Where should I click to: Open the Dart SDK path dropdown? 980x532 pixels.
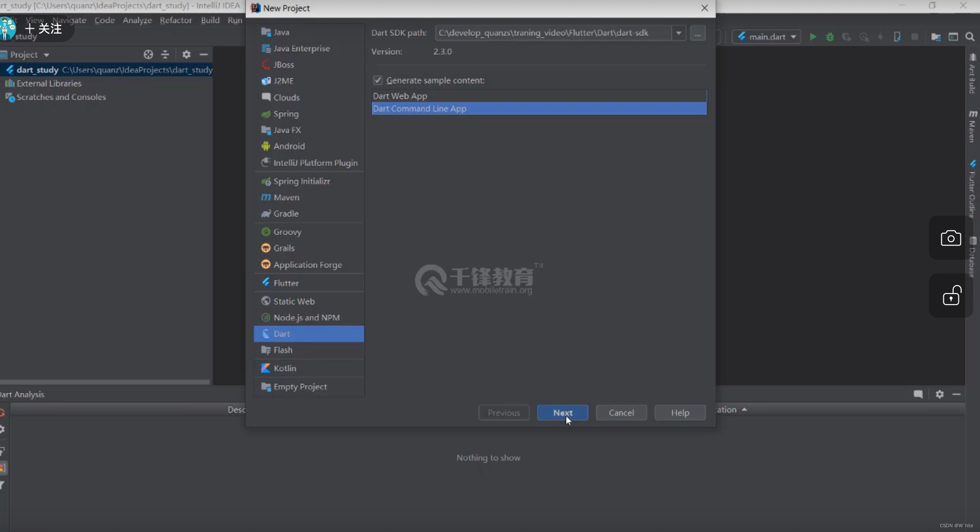coord(678,33)
